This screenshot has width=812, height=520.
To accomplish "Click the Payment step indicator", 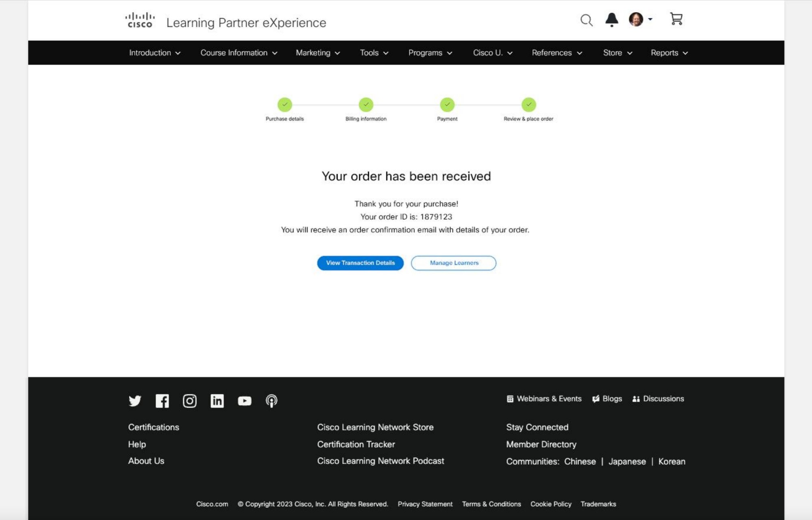I will 447,105.
